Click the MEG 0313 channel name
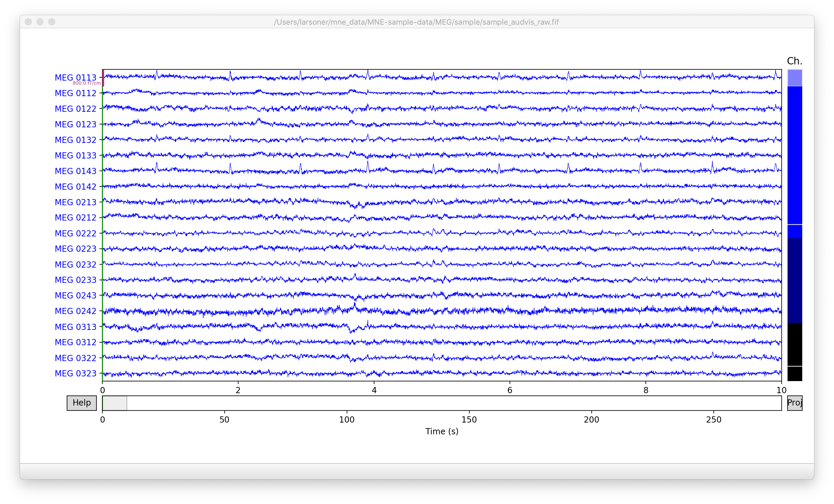This screenshot has width=834, height=504. pyautogui.click(x=76, y=327)
